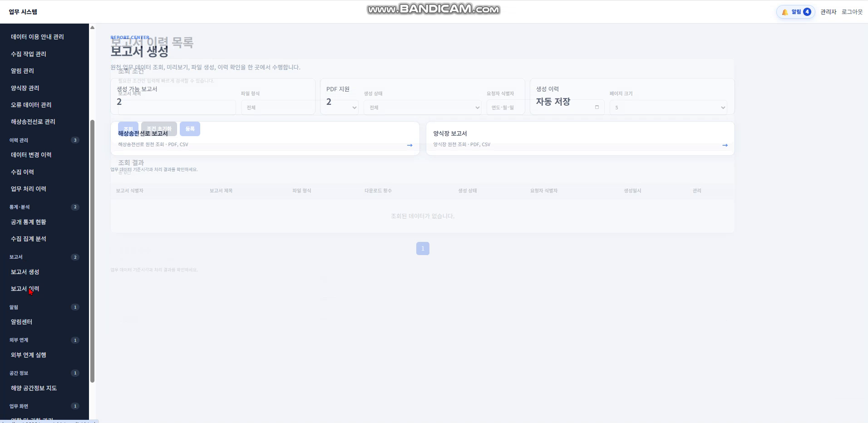Click the 보고서 생성 page heading
The height and width of the screenshot is (423, 868).
139,51
